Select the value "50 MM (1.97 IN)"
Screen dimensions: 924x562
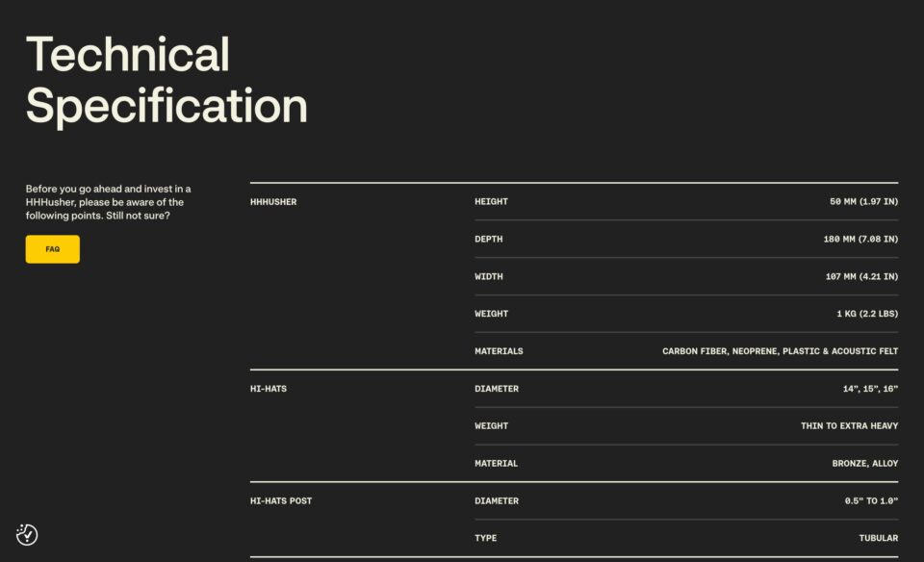pyautogui.click(x=864, y=201)
